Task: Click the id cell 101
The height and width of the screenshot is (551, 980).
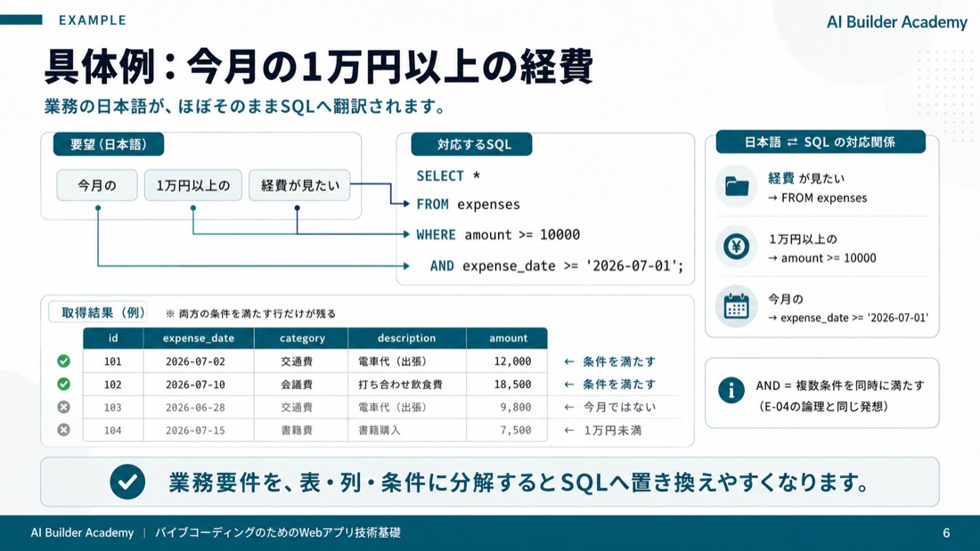Action: click(112, 361)
